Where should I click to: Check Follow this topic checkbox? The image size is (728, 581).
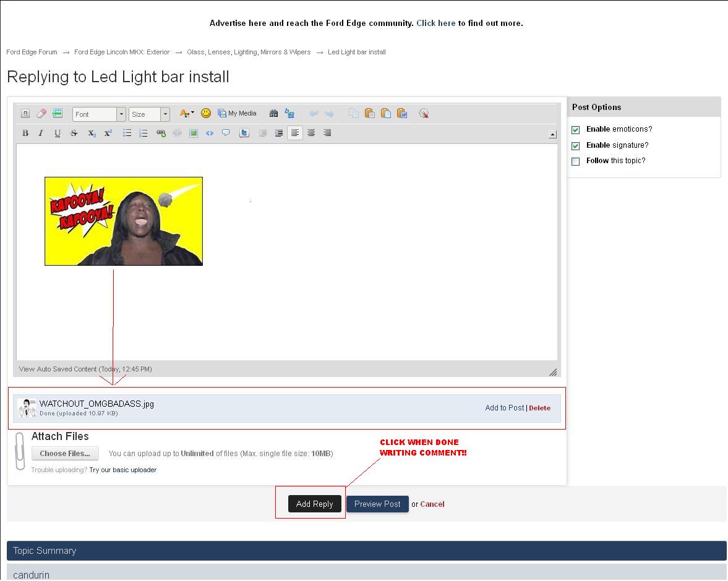pos(576,161)
